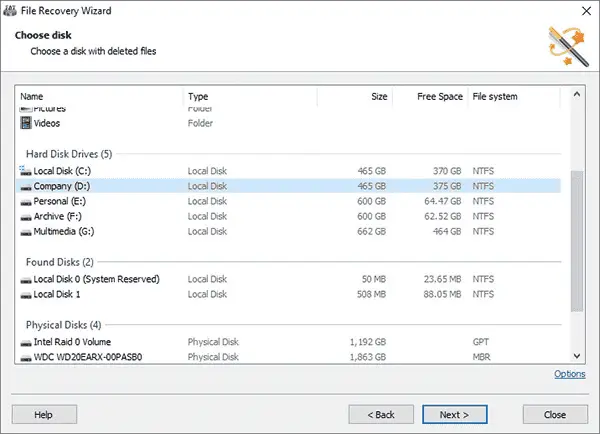Select Local Disk 0 (System Reserved)
This screenshot has width=600, height=434.
tap(96, 279)
